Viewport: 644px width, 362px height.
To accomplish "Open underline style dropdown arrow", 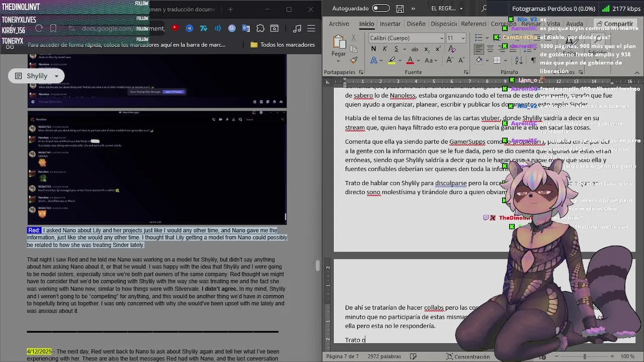I will click(404, 49).
